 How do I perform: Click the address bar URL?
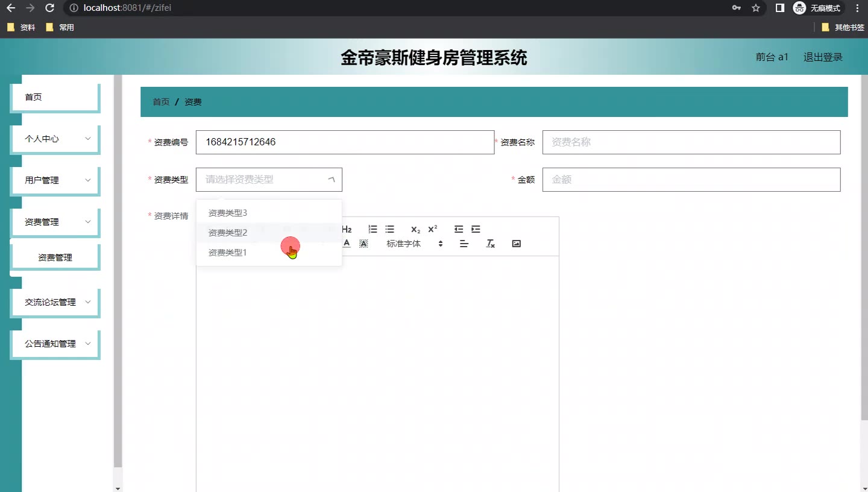[x=128, y=8]
